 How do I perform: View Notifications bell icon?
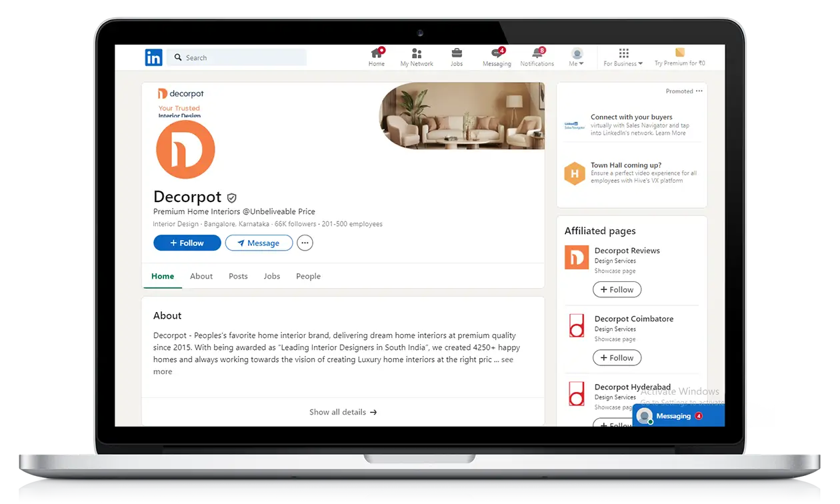pos(537,57)
